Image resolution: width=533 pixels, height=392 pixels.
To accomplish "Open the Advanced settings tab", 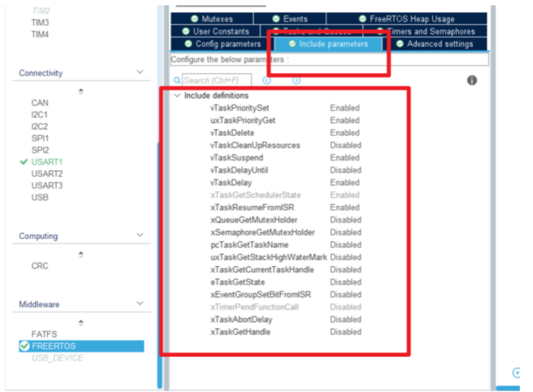I will coord(435,44).
